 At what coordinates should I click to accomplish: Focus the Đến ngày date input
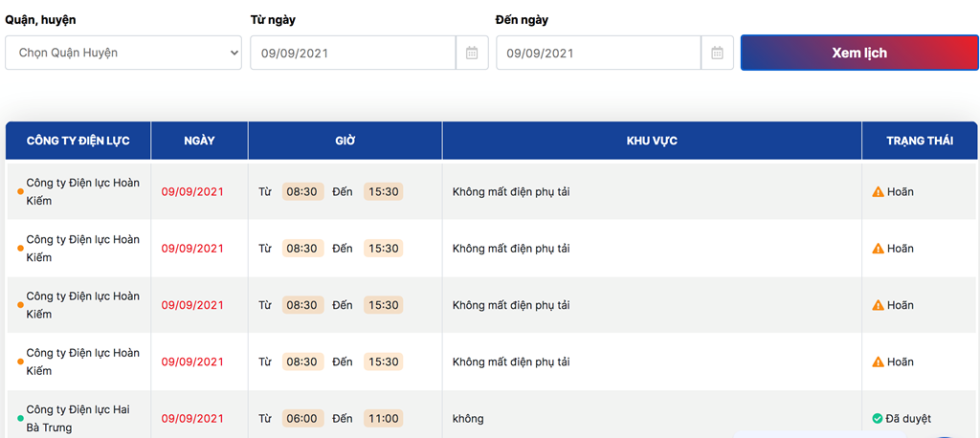click(x=599, y=54)
